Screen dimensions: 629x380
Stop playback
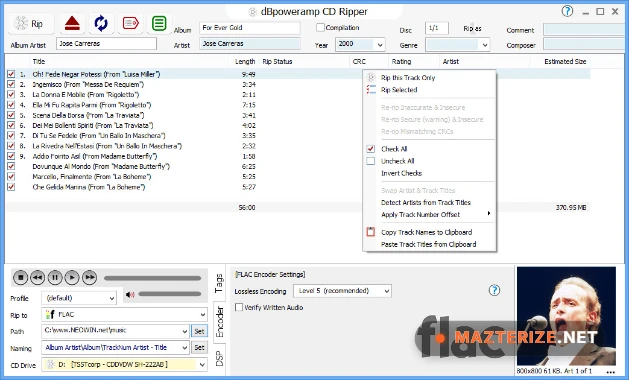click(x=20, y=277)
